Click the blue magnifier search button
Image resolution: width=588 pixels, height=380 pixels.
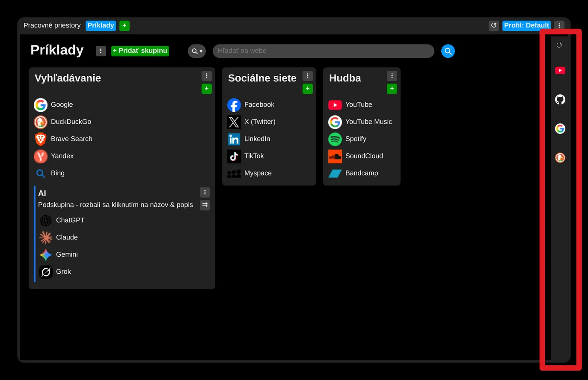point(448,51)
